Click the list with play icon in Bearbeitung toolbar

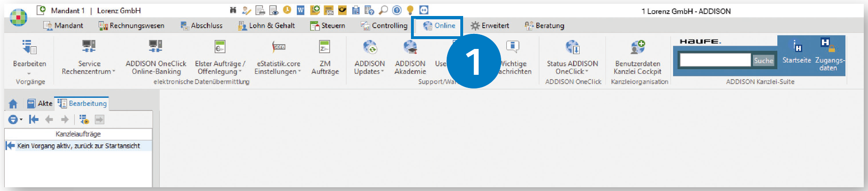coord(84,119)
